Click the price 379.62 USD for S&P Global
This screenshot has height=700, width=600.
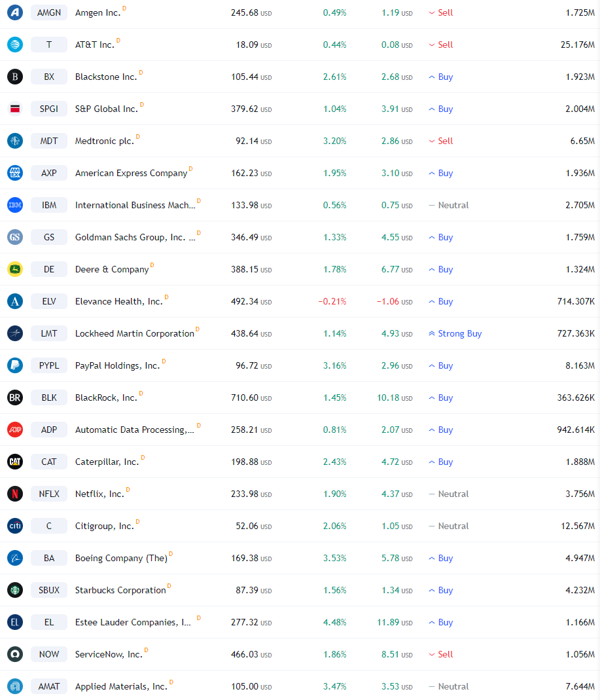click(x=251, y=109)
